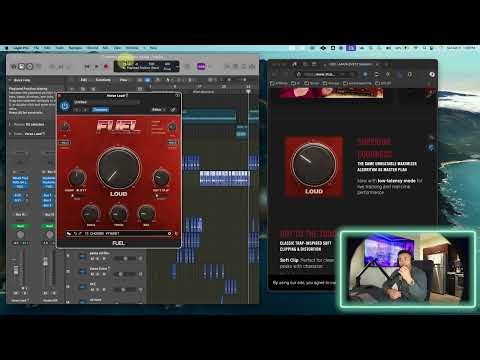Click the Compare button in plugin header
Viewport: 480px width, 360px height.
[x=100, y=110]
